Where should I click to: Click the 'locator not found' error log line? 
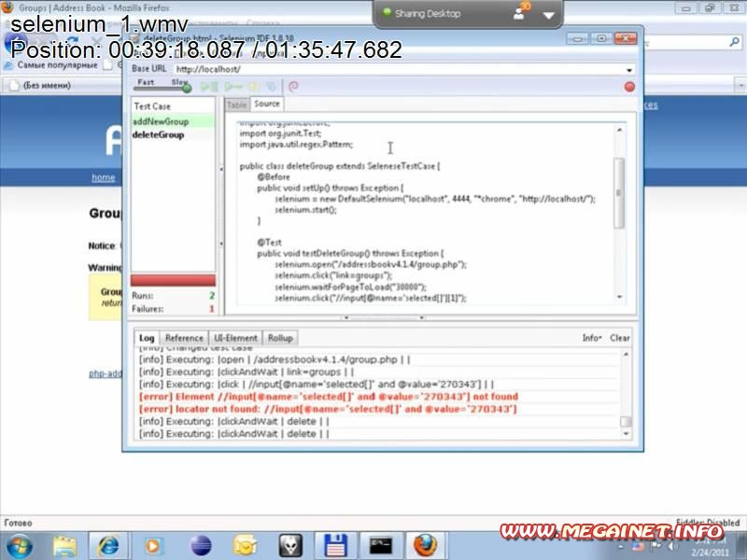point(328,409)
